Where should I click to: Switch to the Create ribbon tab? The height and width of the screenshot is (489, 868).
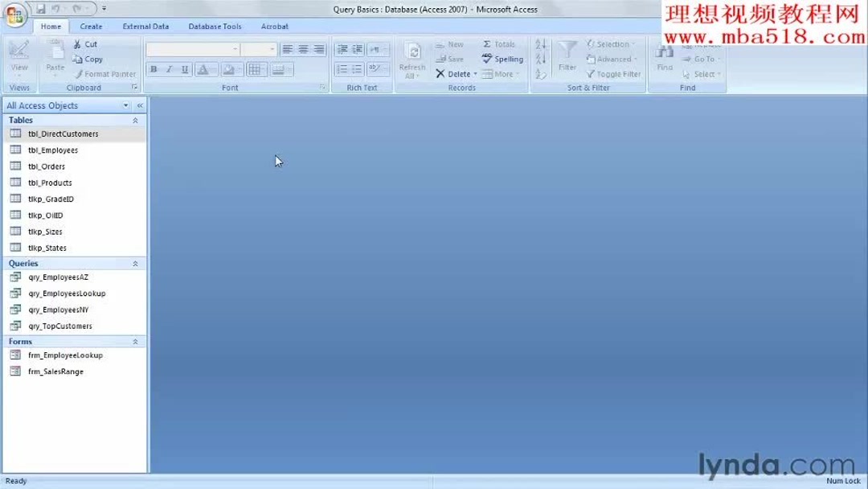click(x=90, y=26)
